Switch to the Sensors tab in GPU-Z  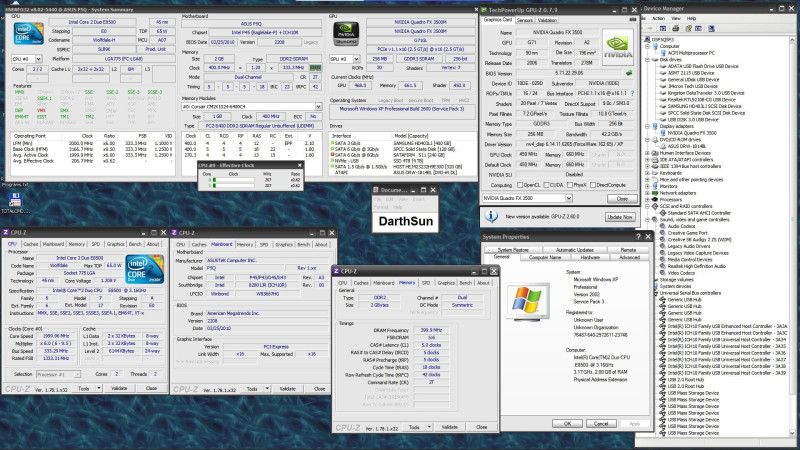pos(524,20)
